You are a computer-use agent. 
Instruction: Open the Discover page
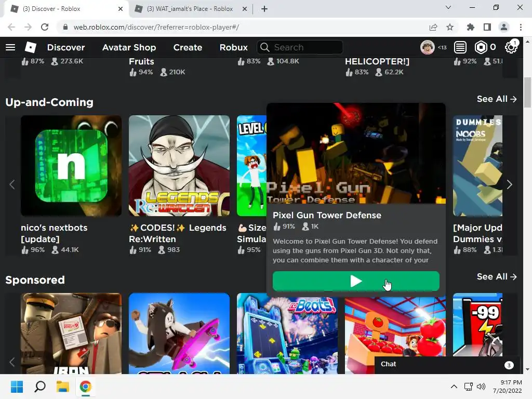pos(66,47)
